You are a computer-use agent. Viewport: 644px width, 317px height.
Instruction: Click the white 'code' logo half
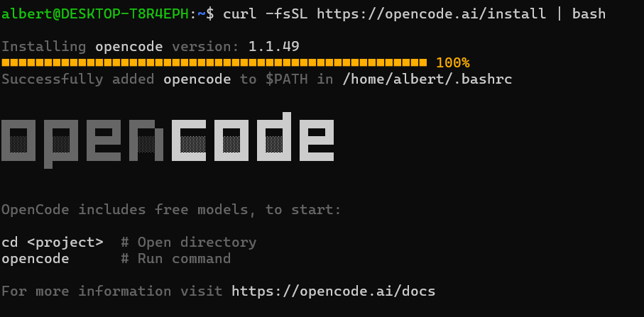[x=253, y=136]
